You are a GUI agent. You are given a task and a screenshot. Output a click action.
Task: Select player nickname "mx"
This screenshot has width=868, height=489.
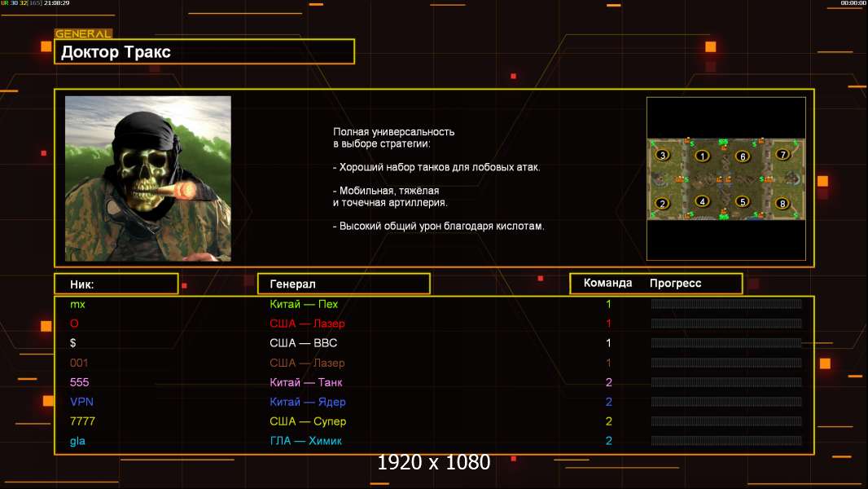[x=77, y=304]
